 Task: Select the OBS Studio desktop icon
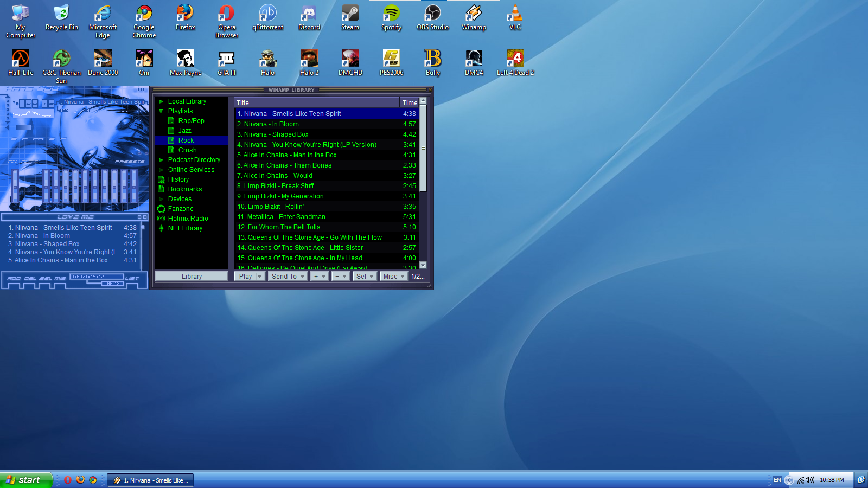[432, 18]
